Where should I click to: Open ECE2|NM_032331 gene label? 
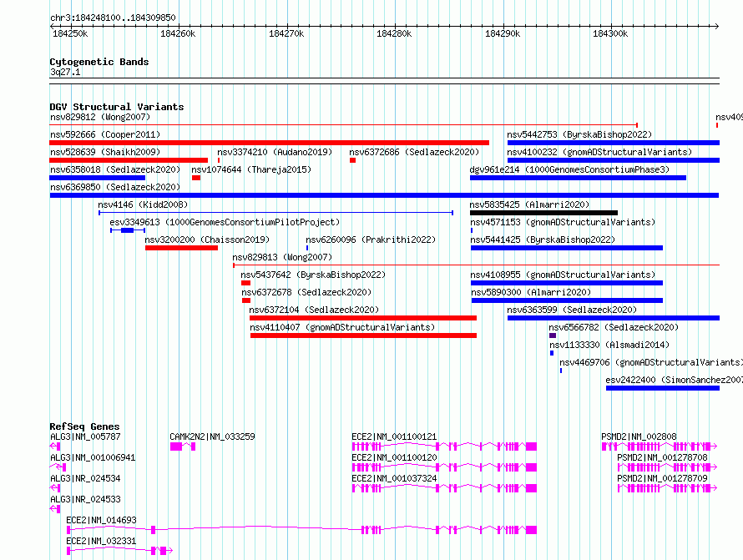point(101,541)
